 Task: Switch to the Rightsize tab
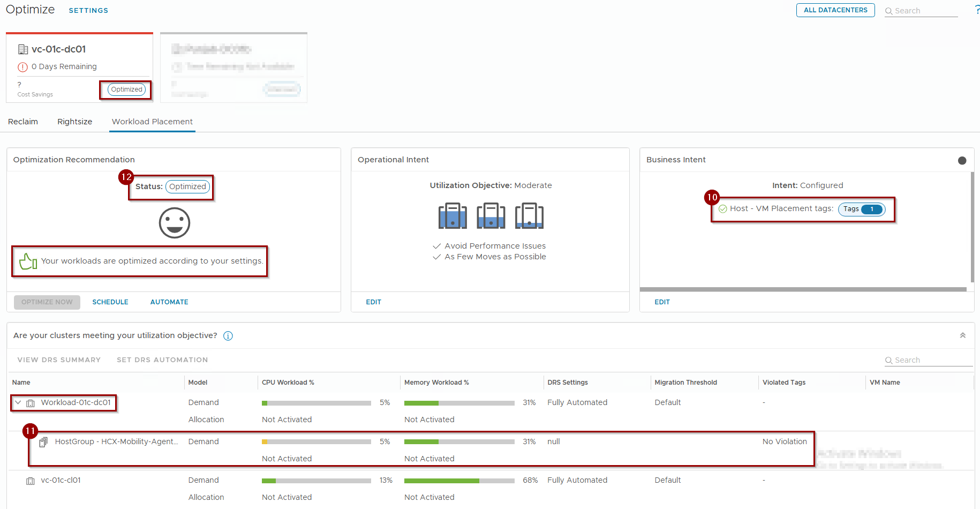coord(75,122)
